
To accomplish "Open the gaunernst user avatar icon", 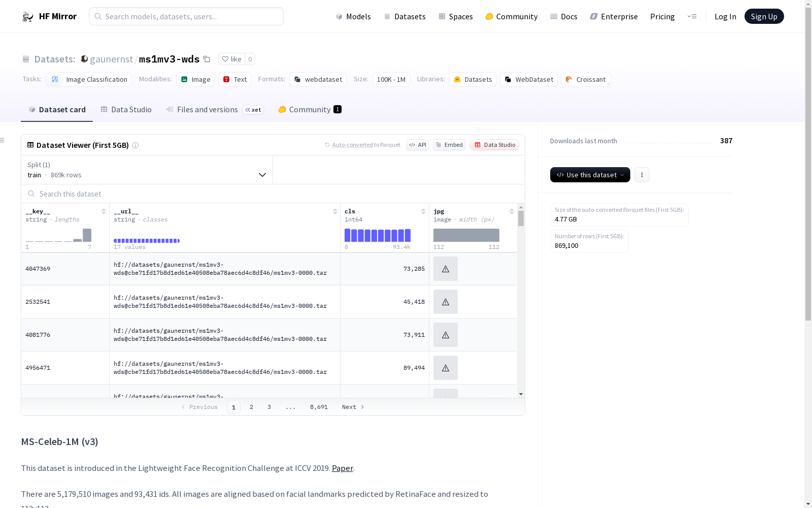I will pos(84,59).
